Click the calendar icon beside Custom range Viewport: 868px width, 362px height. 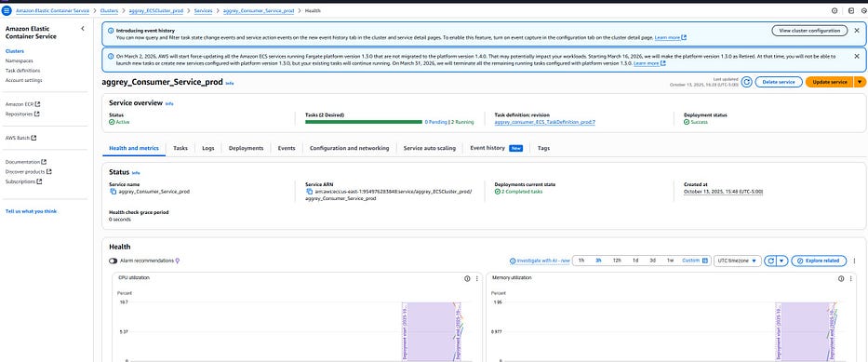[704, 261]
